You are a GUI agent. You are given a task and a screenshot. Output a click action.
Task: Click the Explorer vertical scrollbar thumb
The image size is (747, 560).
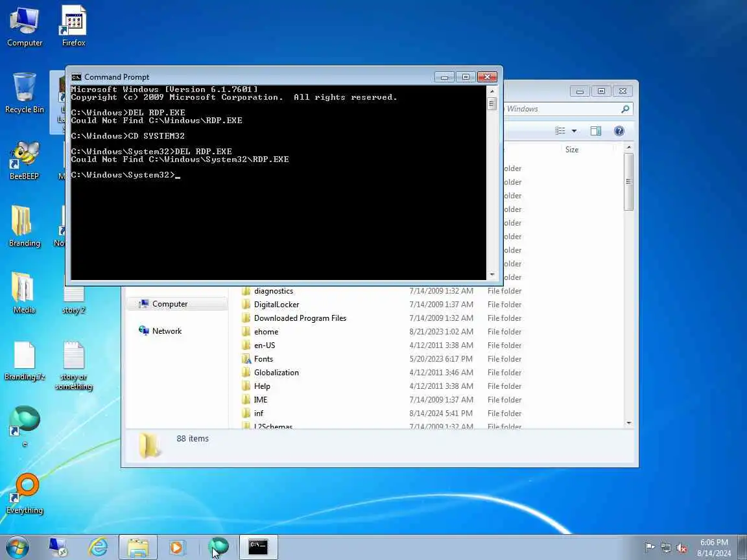tap(629, 181)
